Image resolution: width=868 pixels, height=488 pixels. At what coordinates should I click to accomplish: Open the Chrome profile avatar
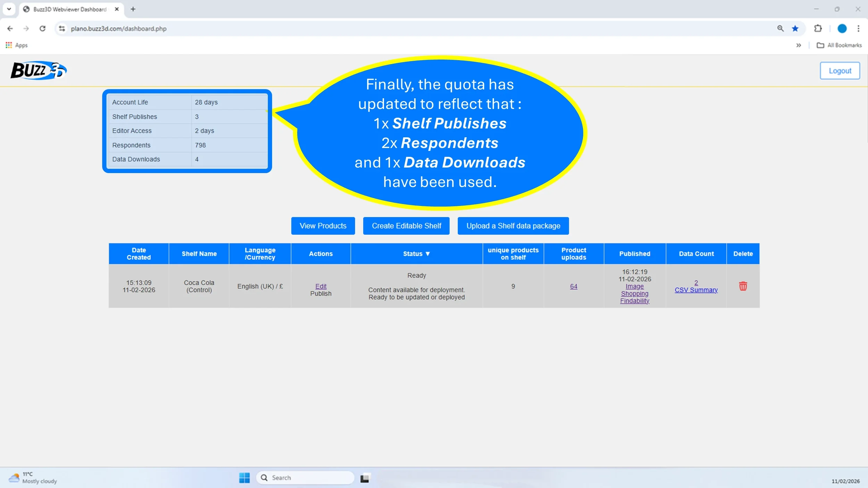click(842, 28)
